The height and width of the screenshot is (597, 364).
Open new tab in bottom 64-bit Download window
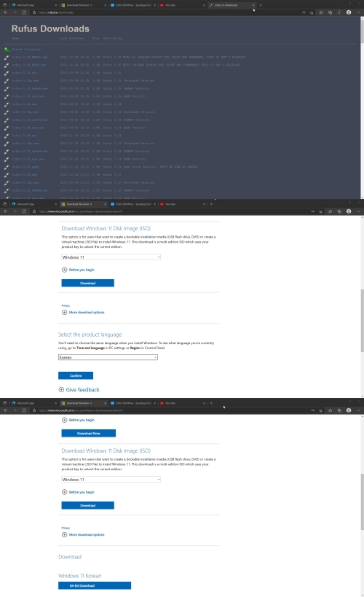(x=211, y=403)
